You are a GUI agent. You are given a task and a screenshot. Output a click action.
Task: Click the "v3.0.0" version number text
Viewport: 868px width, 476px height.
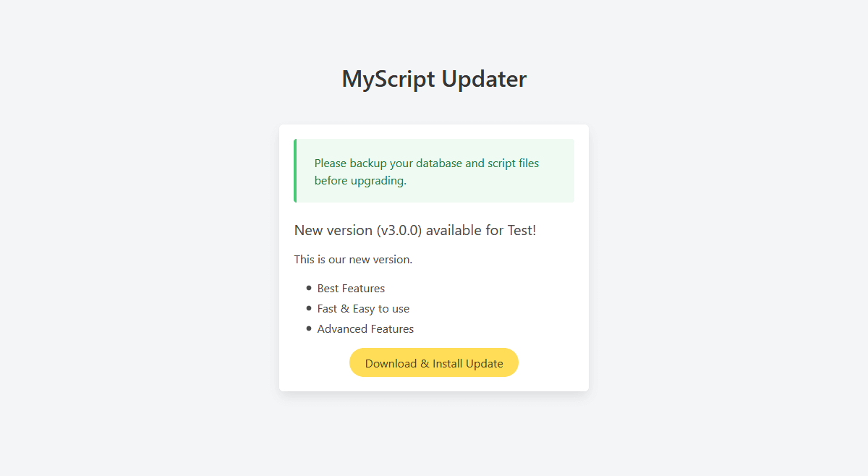399,231
